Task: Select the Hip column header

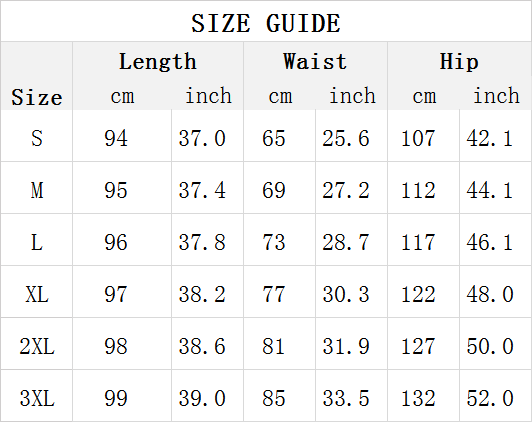Action: click(459, 61)
